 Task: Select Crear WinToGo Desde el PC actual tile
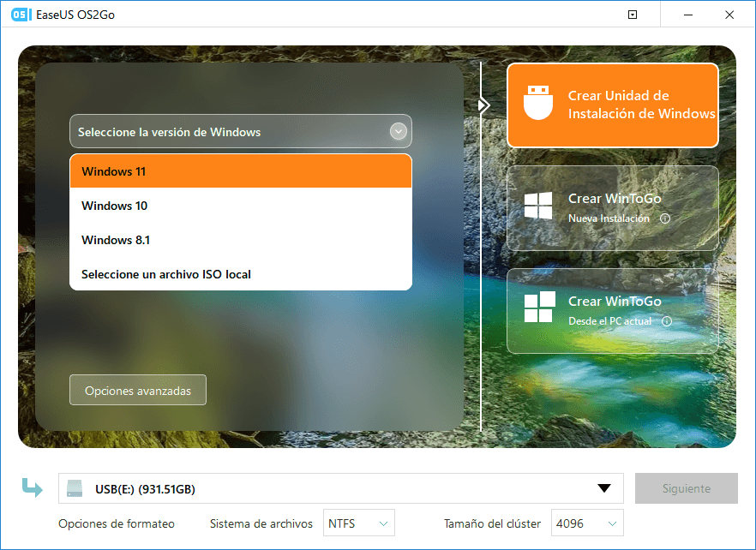(x=612, y=311)
